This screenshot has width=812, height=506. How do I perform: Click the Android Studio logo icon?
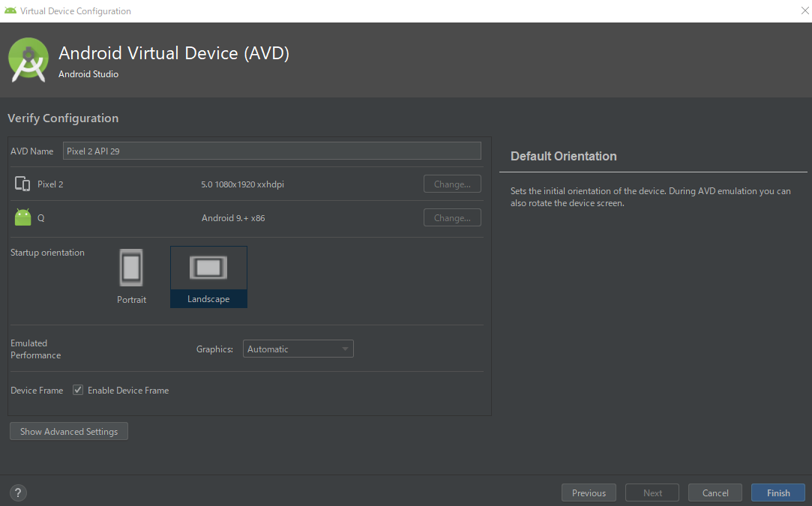click(28, 60)
